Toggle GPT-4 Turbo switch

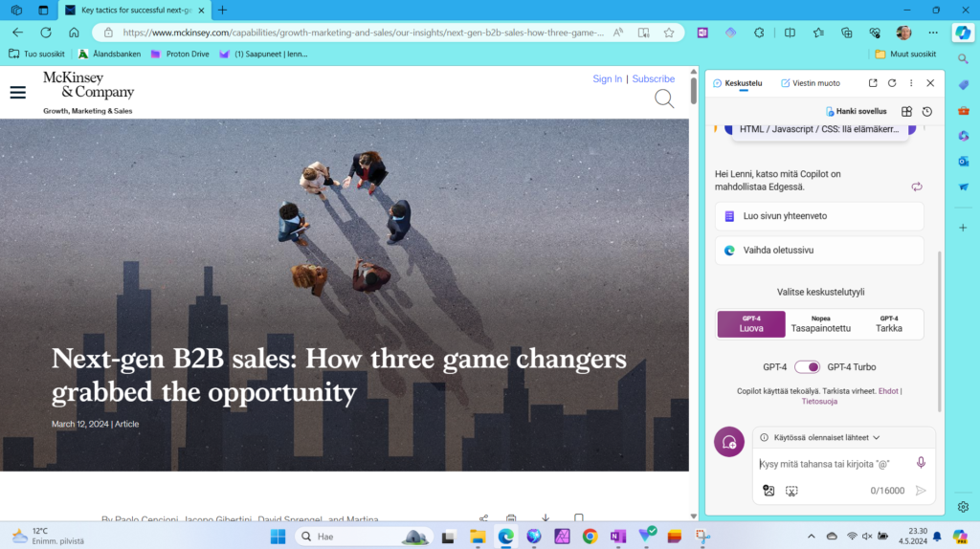(x=807, y=367)
